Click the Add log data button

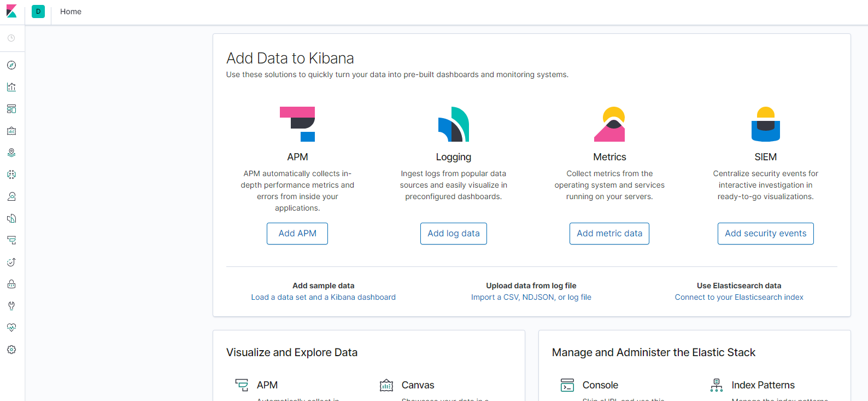pos(454,234)
